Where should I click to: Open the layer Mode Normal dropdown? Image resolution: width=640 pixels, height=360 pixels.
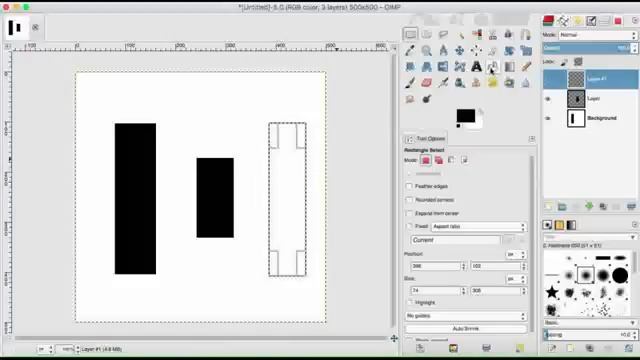(x=598, y=35)
